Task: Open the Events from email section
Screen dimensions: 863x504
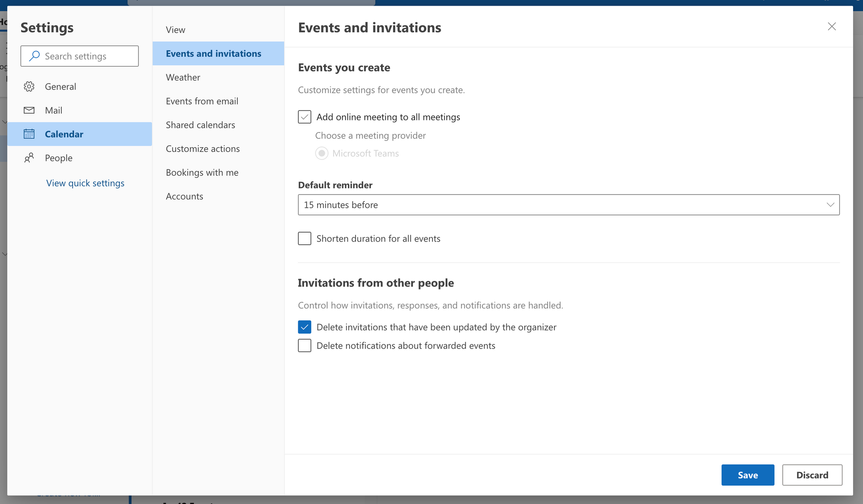Action: [202, 101]
